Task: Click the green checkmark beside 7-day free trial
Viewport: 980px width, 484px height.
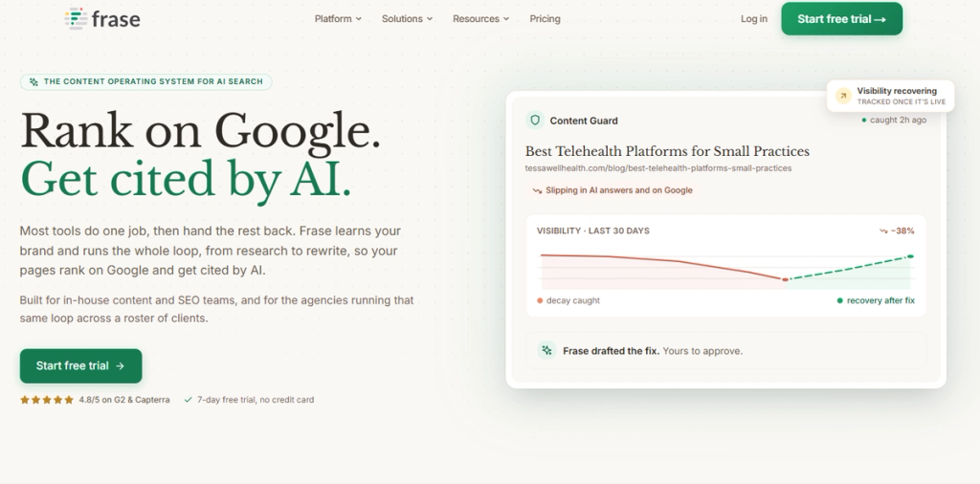Action: pos(188,400)
